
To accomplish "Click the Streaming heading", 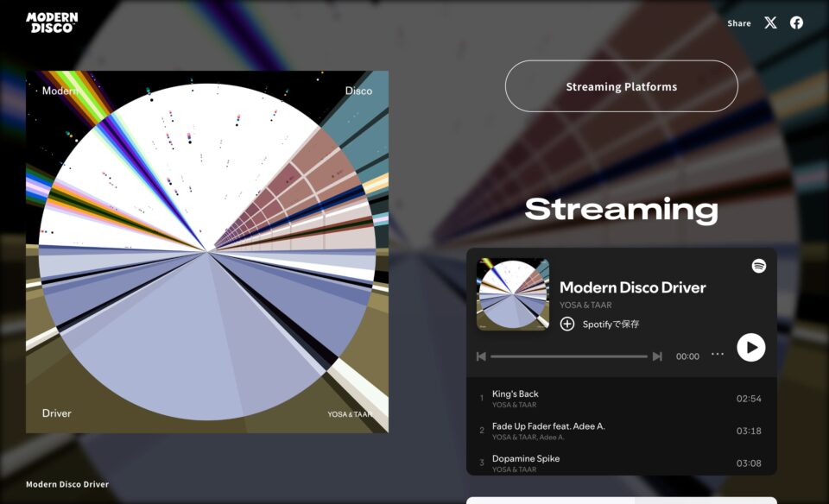I will click(621, 210).
